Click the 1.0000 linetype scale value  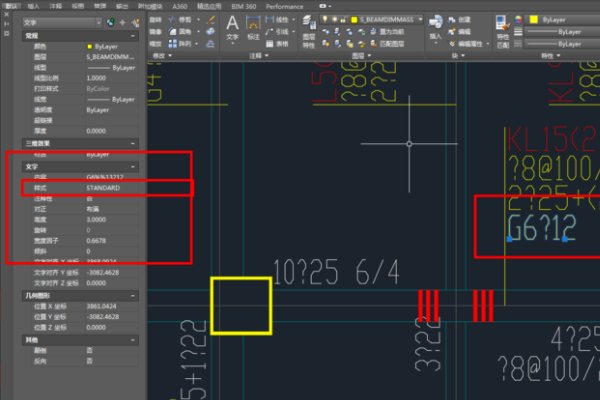[96, 78]
